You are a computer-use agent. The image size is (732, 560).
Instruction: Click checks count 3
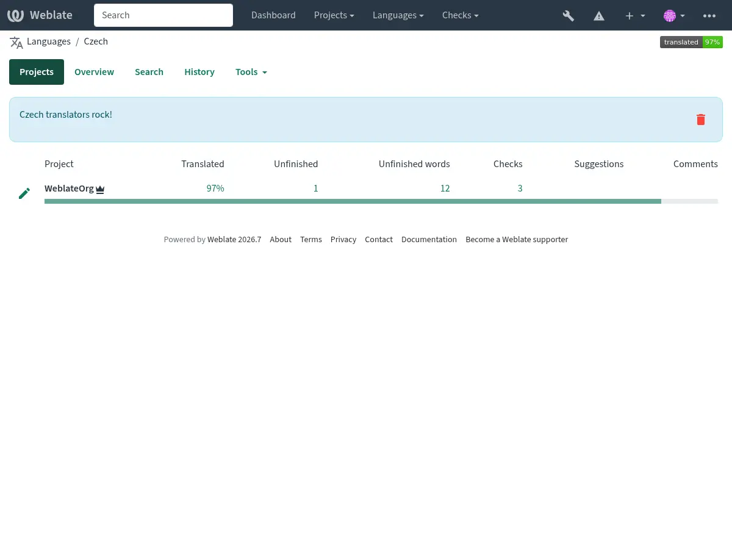[x=520, y=188]
